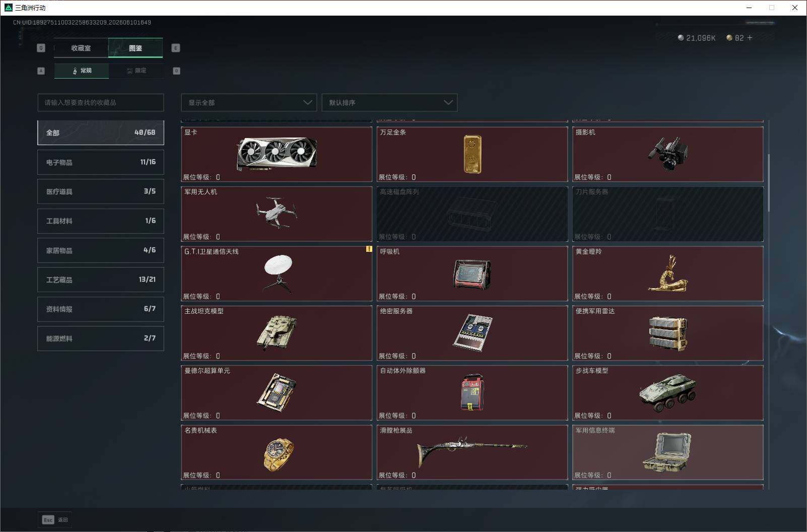Open the 显示全部 filter dropdown

pos(249,102)
